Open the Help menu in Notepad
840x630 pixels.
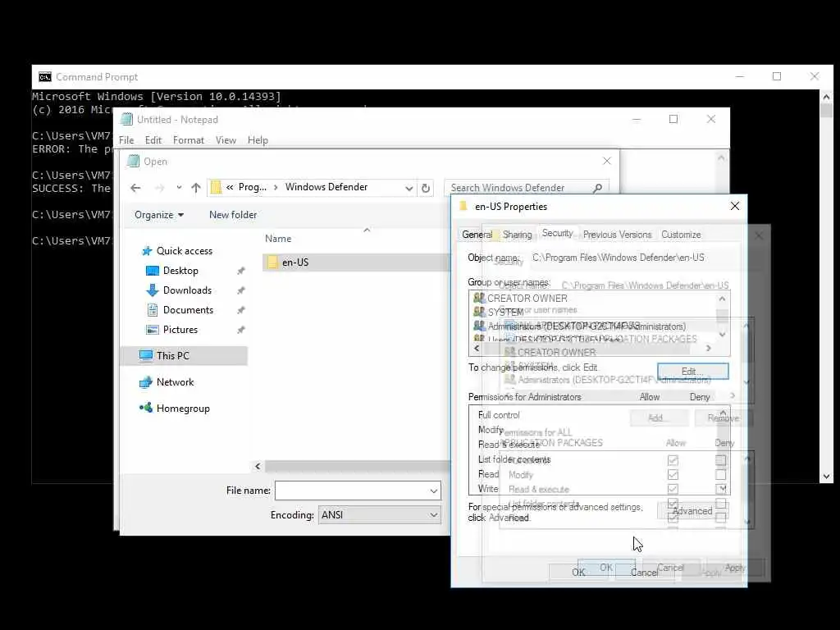pyautogui.click(x=258, y=140)
